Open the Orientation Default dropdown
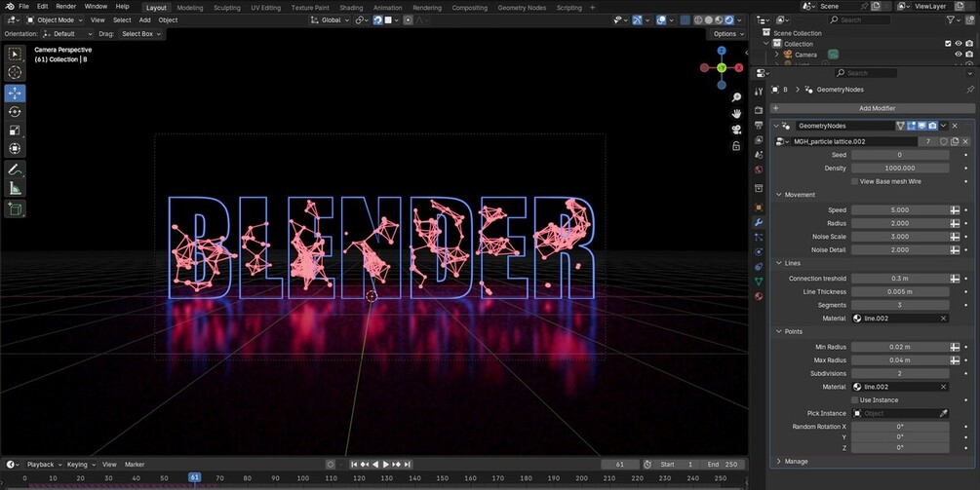This screenshot has height=490, width=980. (69, 34)
